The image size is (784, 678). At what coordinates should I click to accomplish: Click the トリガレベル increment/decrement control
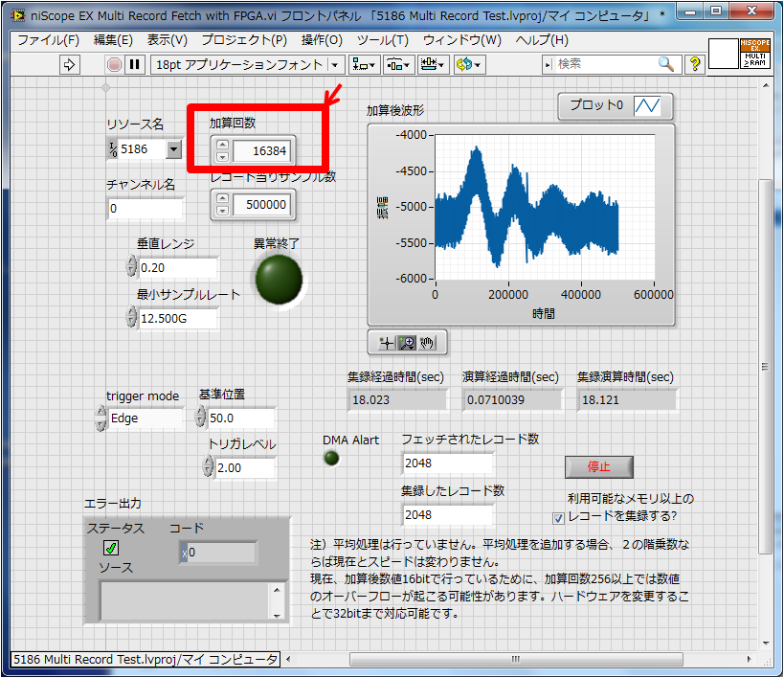tap(208, 465)
